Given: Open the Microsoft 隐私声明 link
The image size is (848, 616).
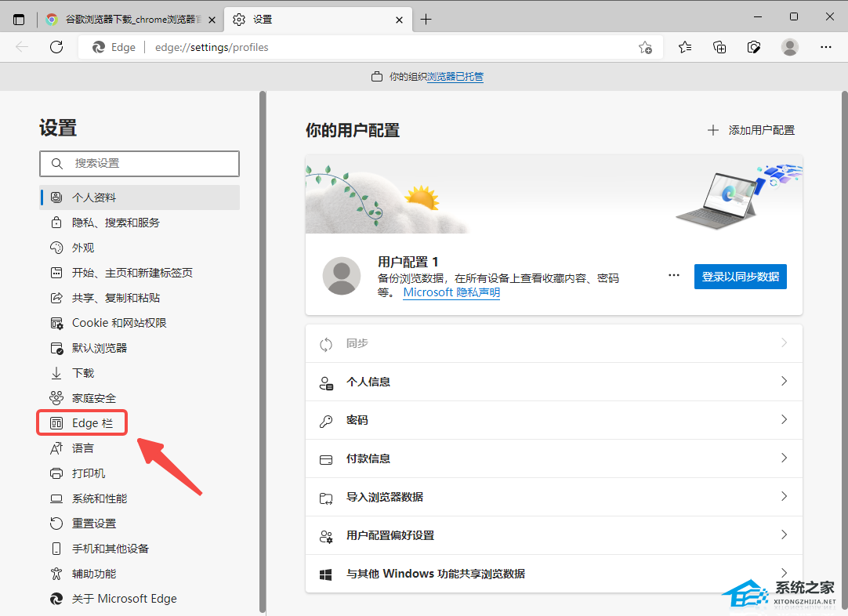Looking at the screenshot, I should point(451,292).
